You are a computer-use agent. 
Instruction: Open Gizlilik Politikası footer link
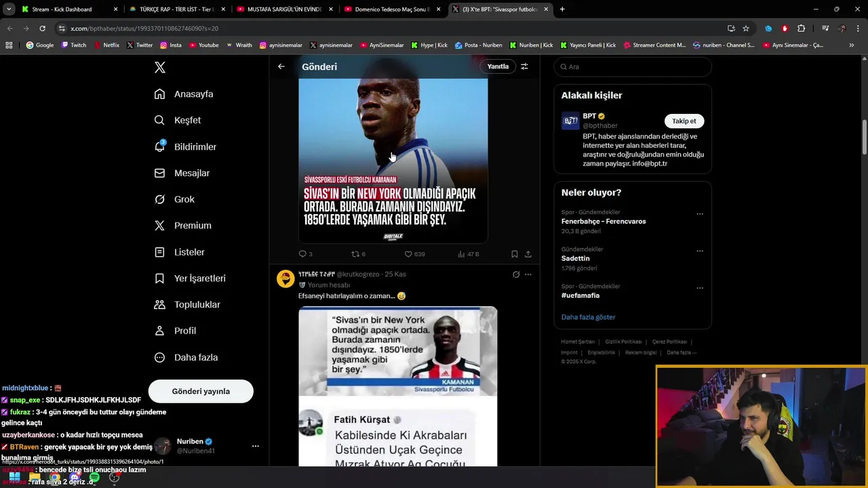(623, 342)
